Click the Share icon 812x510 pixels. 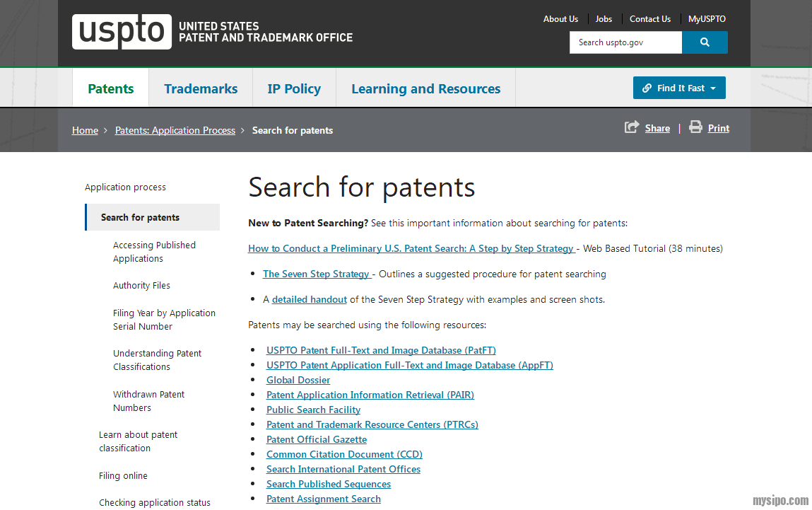tap(631, 127)
